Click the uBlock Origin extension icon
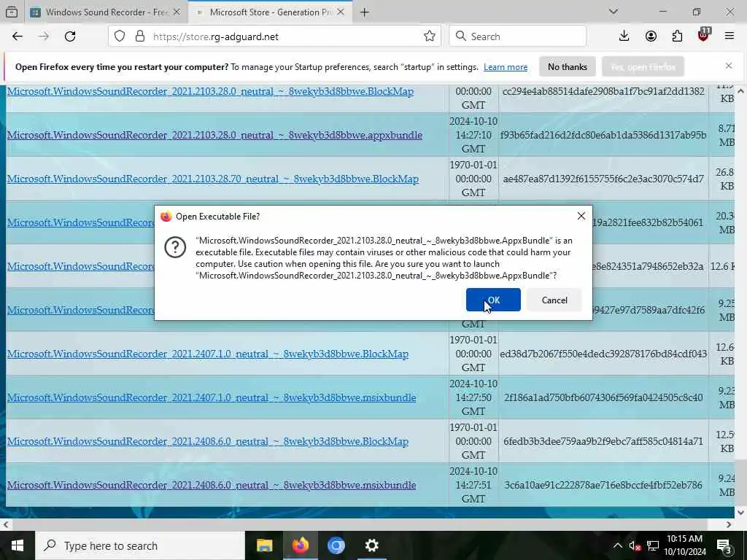747x560 pixels. 703,35
